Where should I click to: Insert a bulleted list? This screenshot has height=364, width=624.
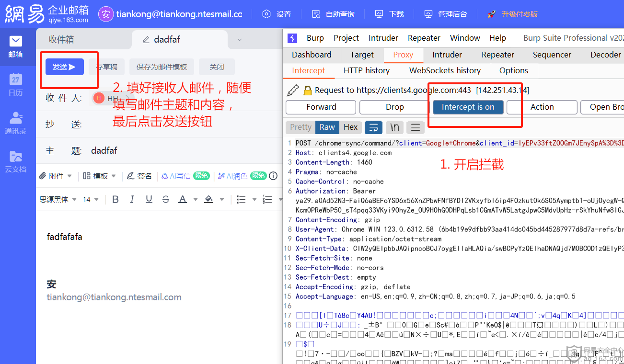pyautogui.click(x=242, y=199)
